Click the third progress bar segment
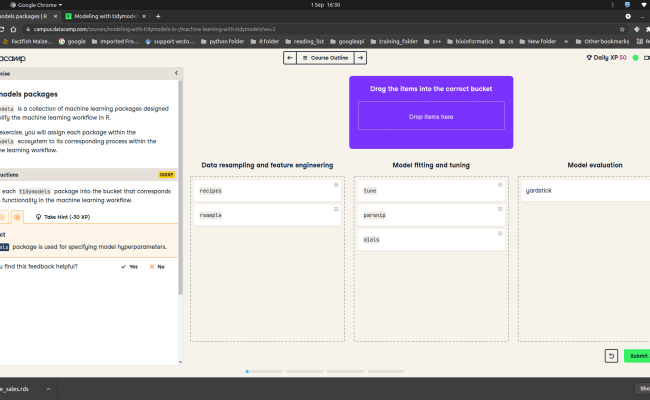This screenshot has width=650, height=400. pos(345,371)
